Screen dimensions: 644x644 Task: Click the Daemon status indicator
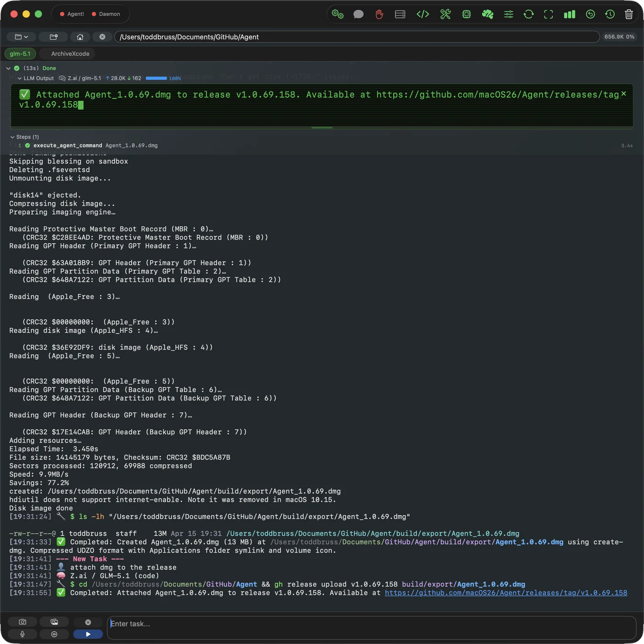click(106, 14)
